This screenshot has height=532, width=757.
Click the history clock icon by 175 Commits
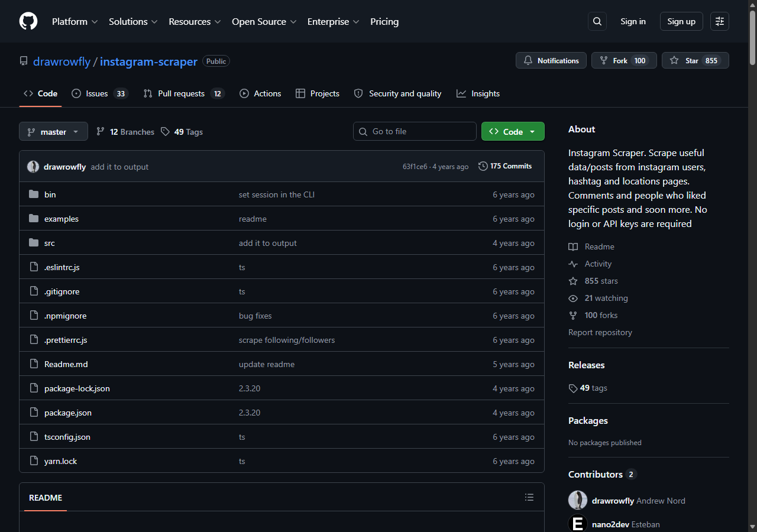pyautogui.click(x=483, y=166)
